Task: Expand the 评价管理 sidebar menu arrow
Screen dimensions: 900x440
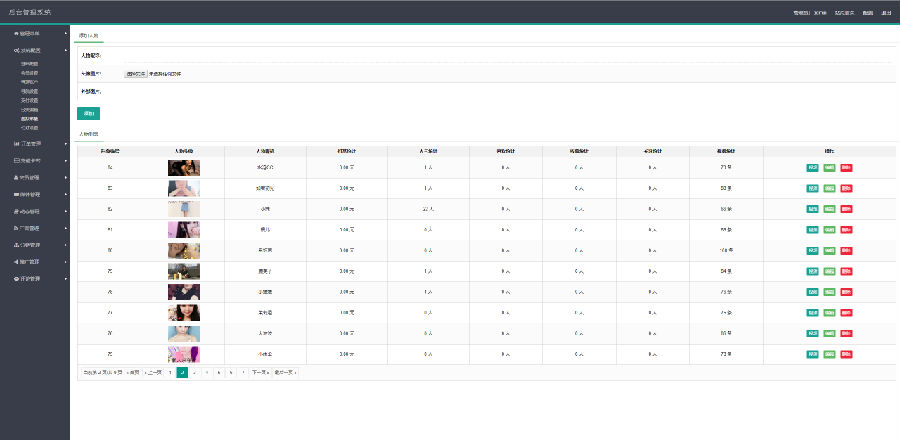Action: pos(66,279)
